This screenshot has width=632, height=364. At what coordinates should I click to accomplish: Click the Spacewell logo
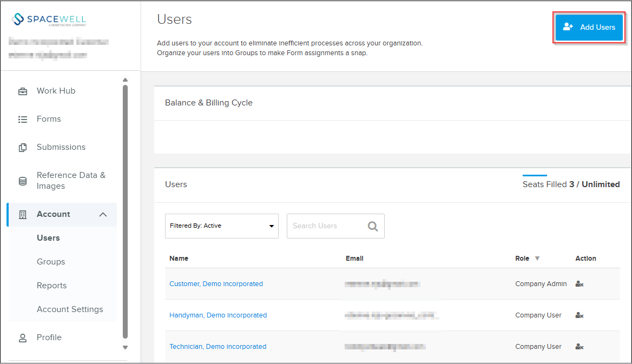pos(49,19)
